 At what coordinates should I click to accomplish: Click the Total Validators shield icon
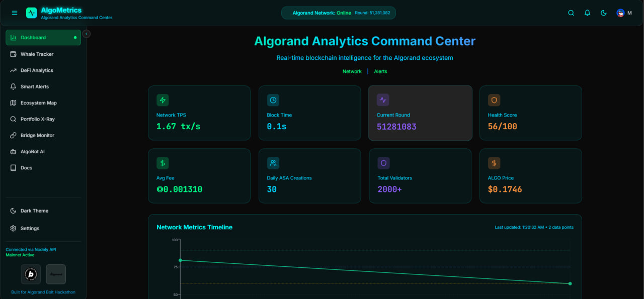383,163
